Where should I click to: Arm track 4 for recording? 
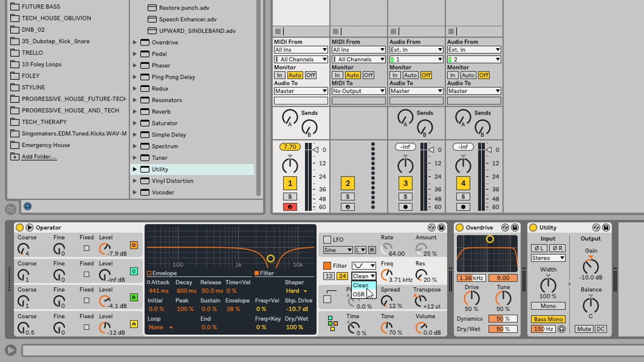[x=463, y=207]
